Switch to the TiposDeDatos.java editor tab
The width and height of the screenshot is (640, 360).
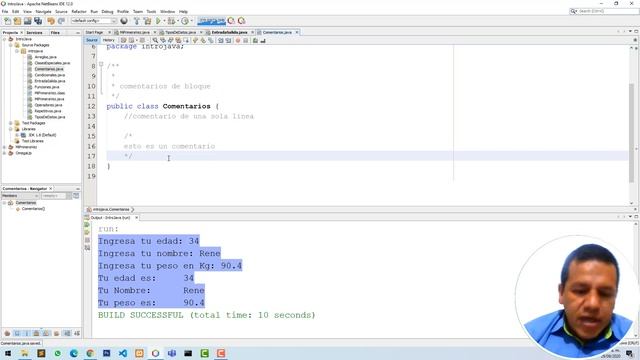tap(180, 32)
